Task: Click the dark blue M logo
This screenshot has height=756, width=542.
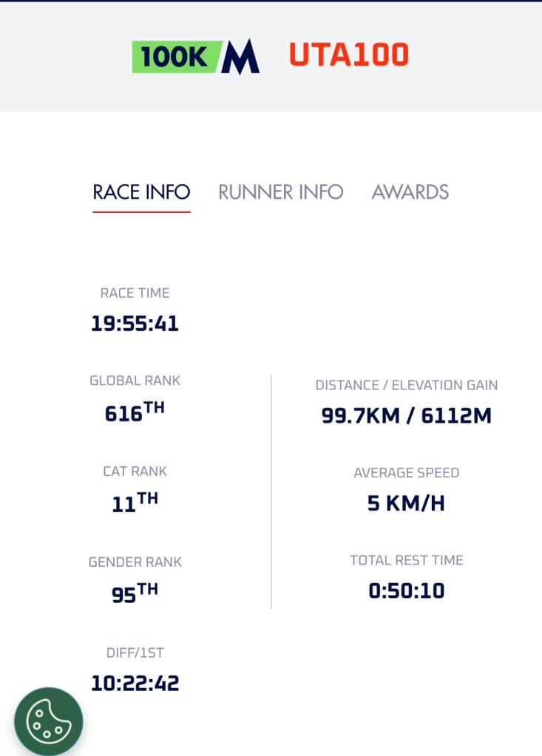Action: 241,57
